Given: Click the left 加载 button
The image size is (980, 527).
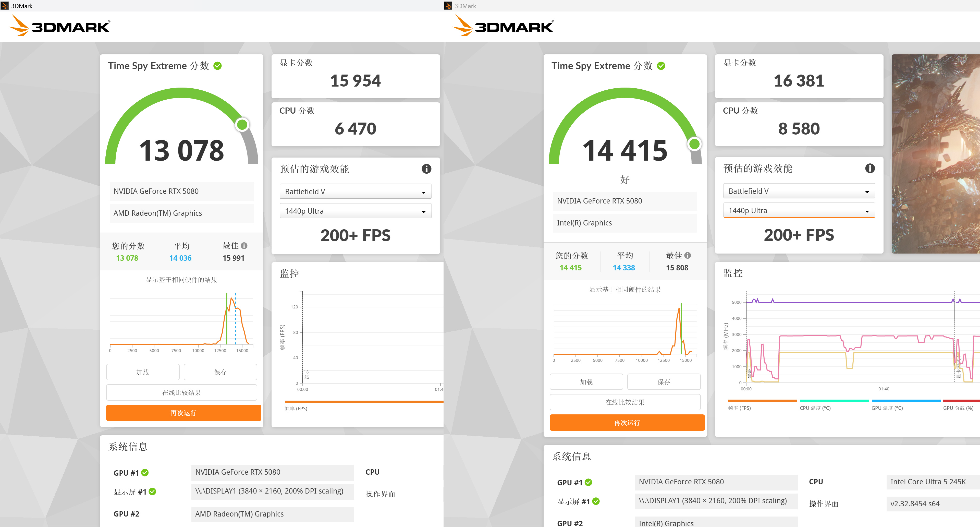Looking at the screenshot, I should coord(143,372).
